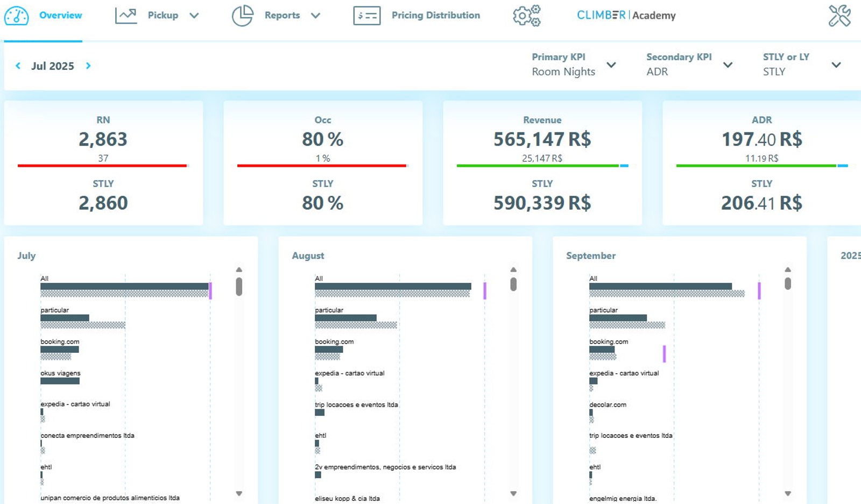The height and width of the screenshot is (504, 861).
Task: Open the tools wrench icon
Action: [x=839, y=16]
